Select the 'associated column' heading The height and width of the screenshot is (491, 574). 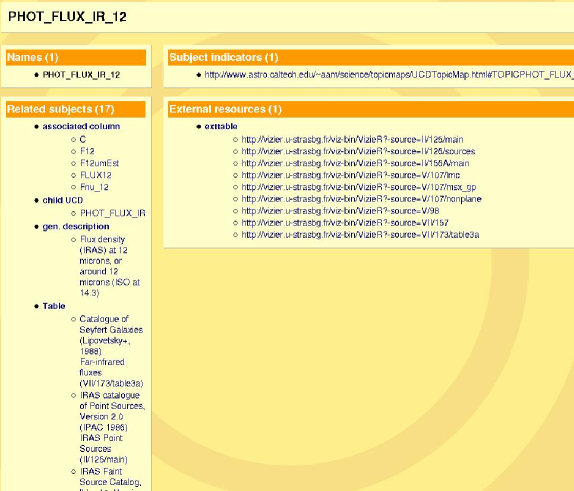pyautogui.click(x=81, y=126)
